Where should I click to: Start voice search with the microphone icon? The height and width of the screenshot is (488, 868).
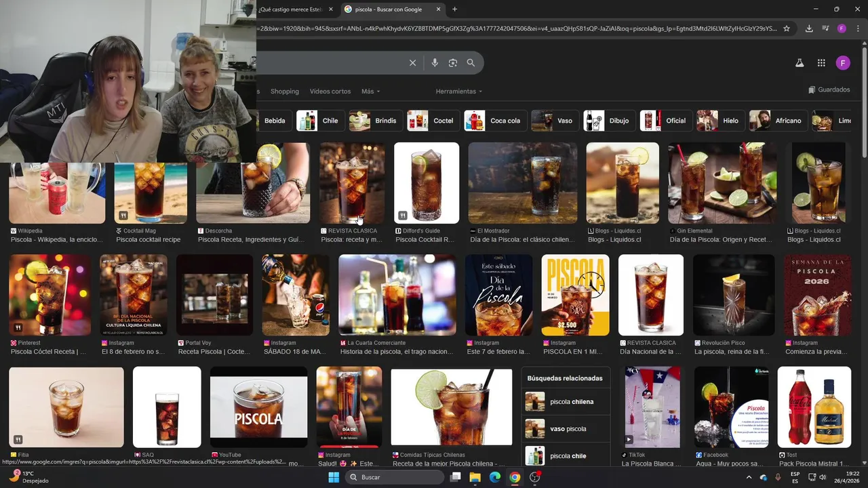[x=435, y=63]
